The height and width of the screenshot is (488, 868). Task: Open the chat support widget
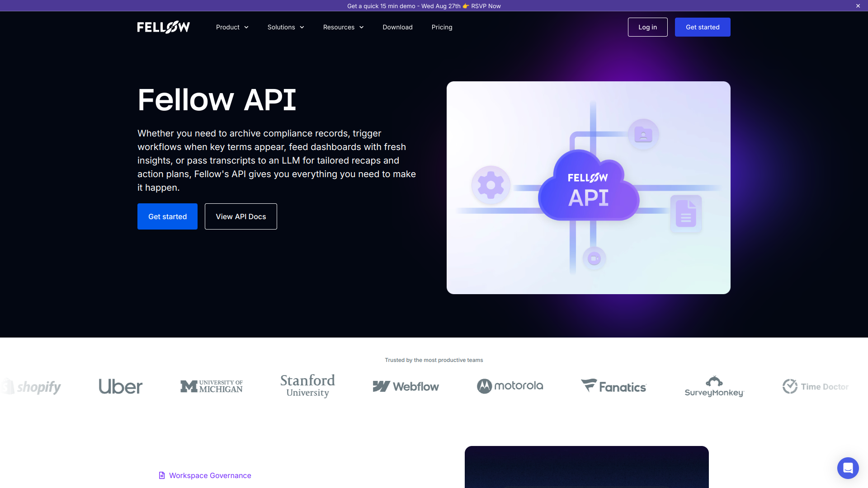[848, 468]
